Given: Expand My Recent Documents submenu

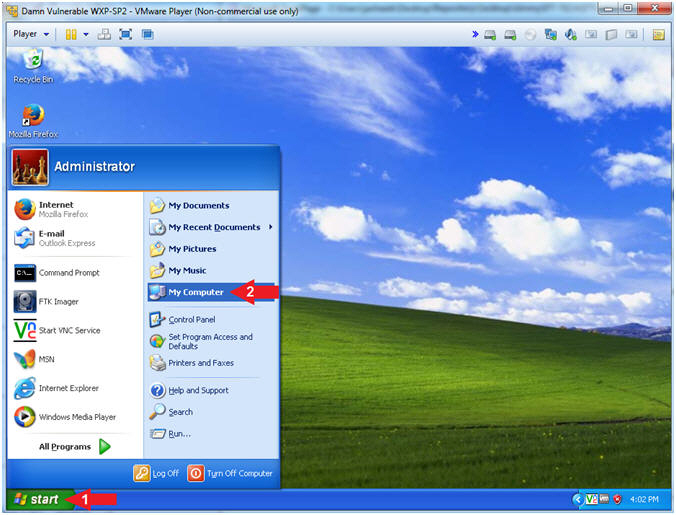Looking at the screenshot, I should (x=211, y=227).
